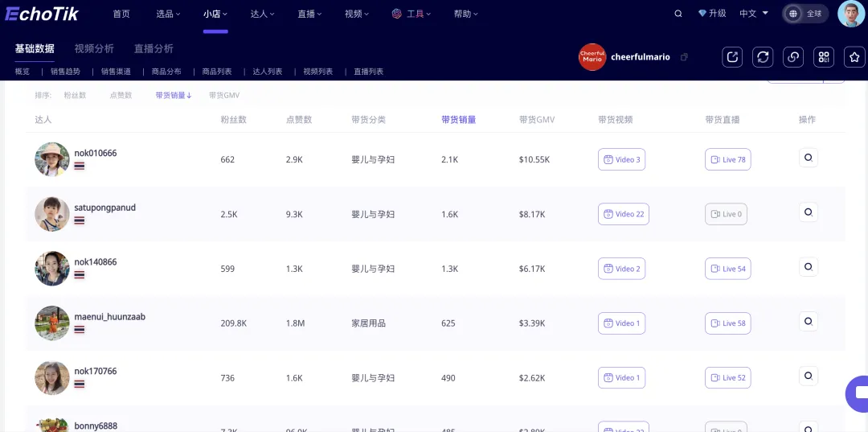Open the 工具 tools dropdown menu
This screenshot has width=868, height=432.
[x=411, y=14]
